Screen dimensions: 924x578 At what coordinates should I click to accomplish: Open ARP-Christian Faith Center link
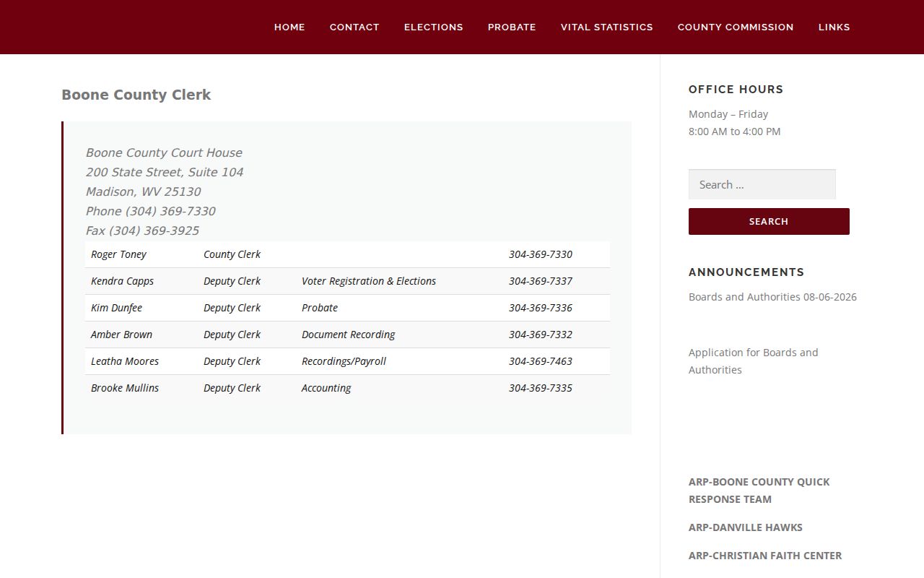pos(765,556)
